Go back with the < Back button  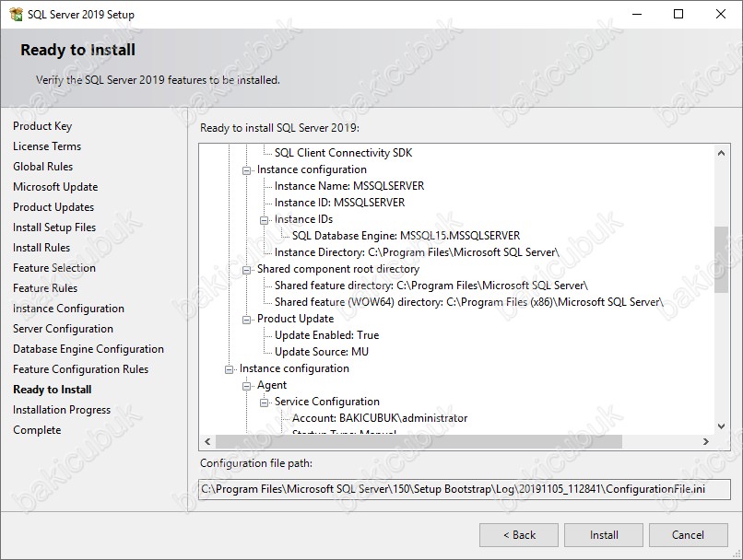[519, 535]
